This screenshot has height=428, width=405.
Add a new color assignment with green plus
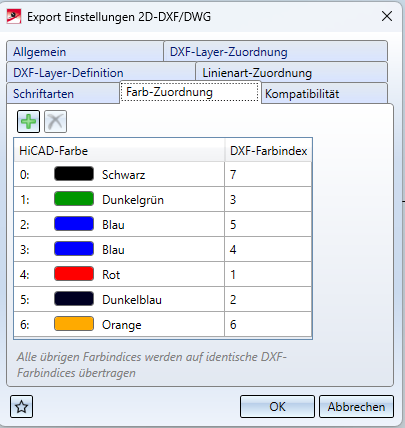(x=29, y=122)
